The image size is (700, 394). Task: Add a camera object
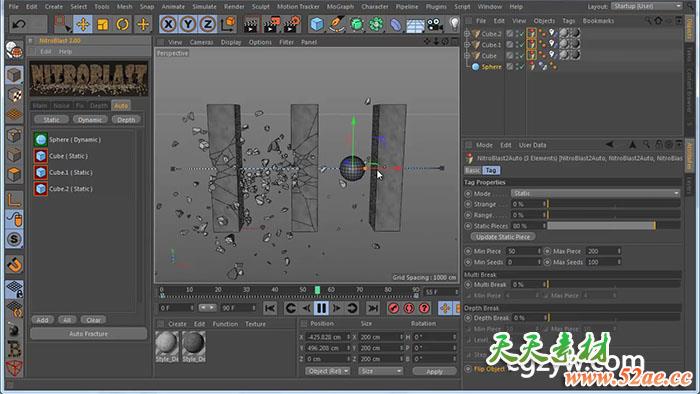(x=434, y=25)
